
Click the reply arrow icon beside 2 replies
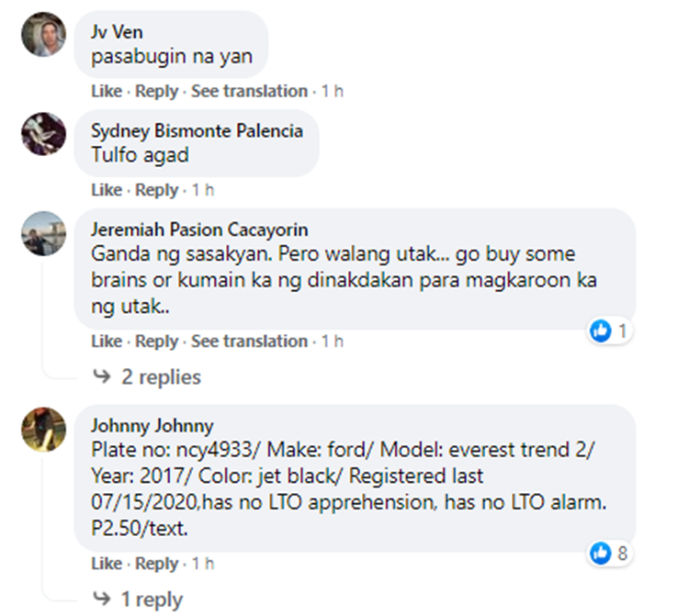coord(102,375)
